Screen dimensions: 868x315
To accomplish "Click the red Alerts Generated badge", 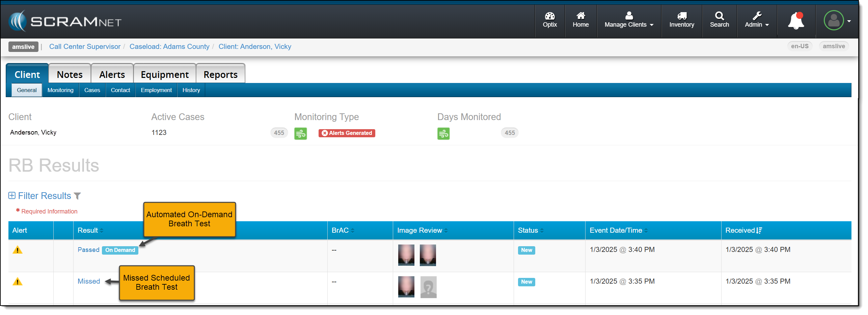I will (x=347, y=133).
